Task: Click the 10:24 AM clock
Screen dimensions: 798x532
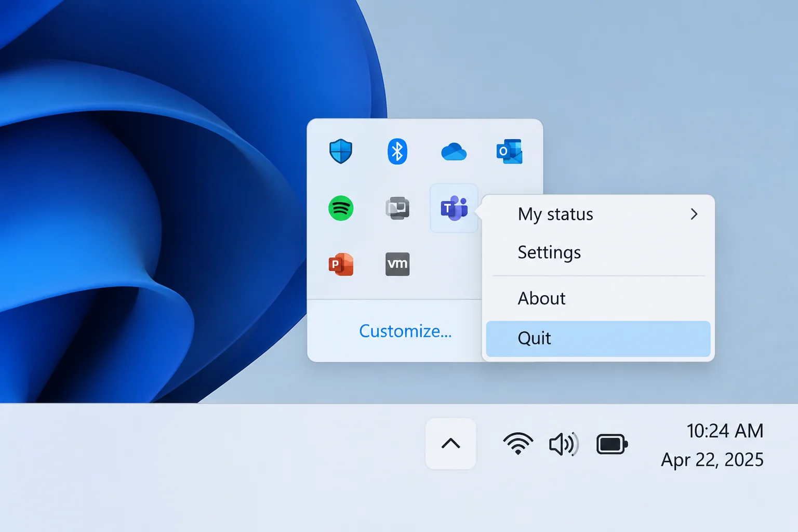Action: (725, 431)
